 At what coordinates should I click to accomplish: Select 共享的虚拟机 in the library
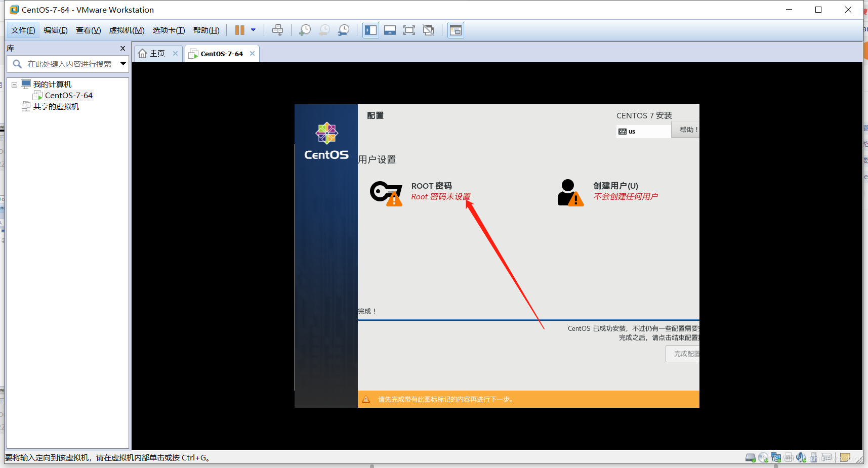pyautogui.click(x=56, y=106)
